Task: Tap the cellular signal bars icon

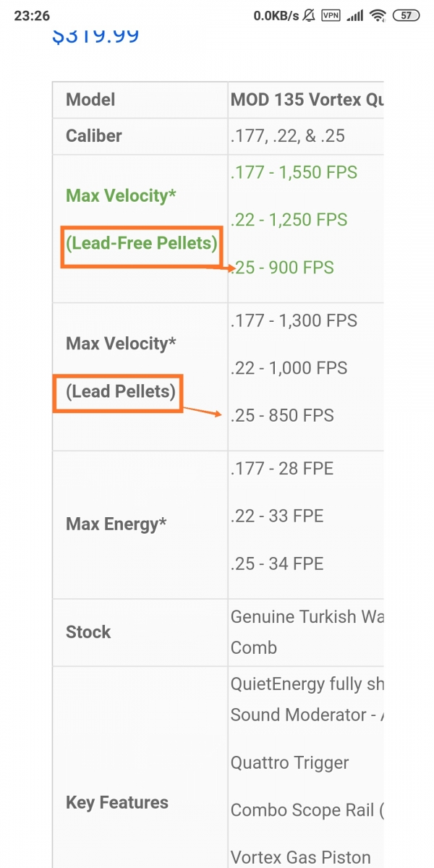Action: [354, 15]
